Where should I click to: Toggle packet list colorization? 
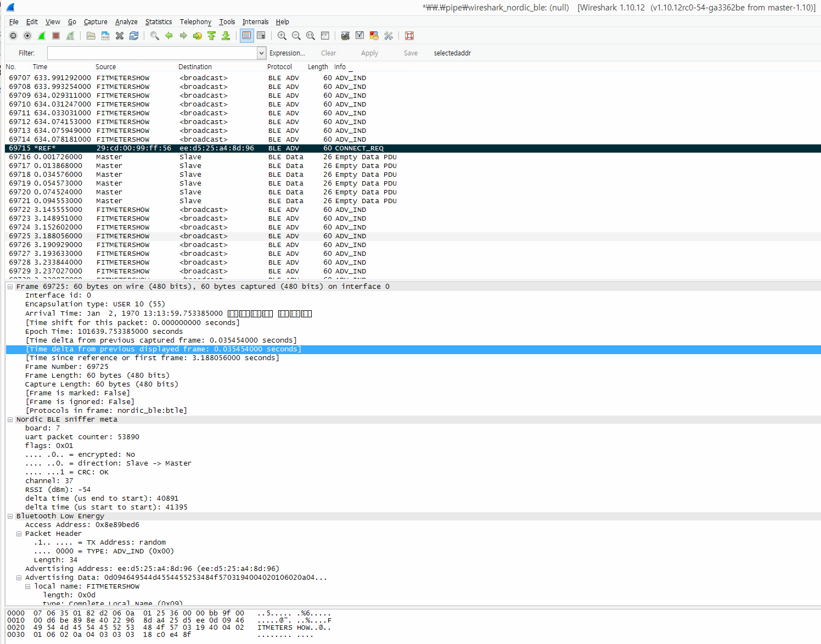tap(247, 36)
